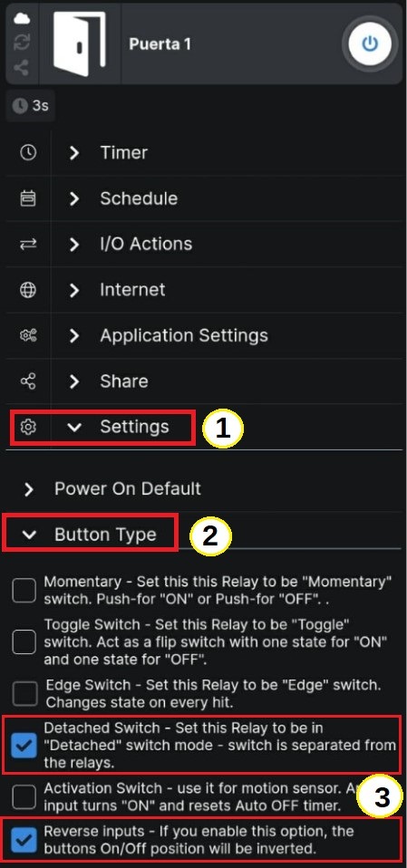This screenshot has height=868, width=407.
Task: Expand the Timer section
Action: 204,153
